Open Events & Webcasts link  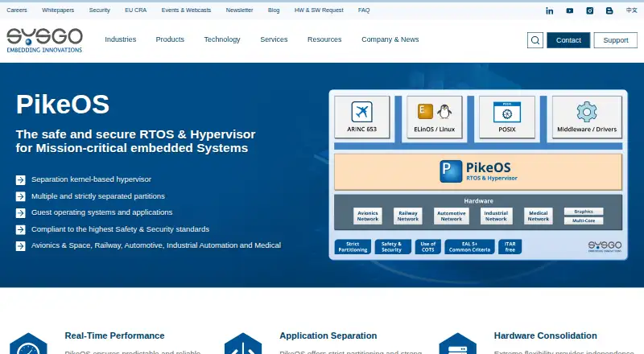(x=186, y=10)
